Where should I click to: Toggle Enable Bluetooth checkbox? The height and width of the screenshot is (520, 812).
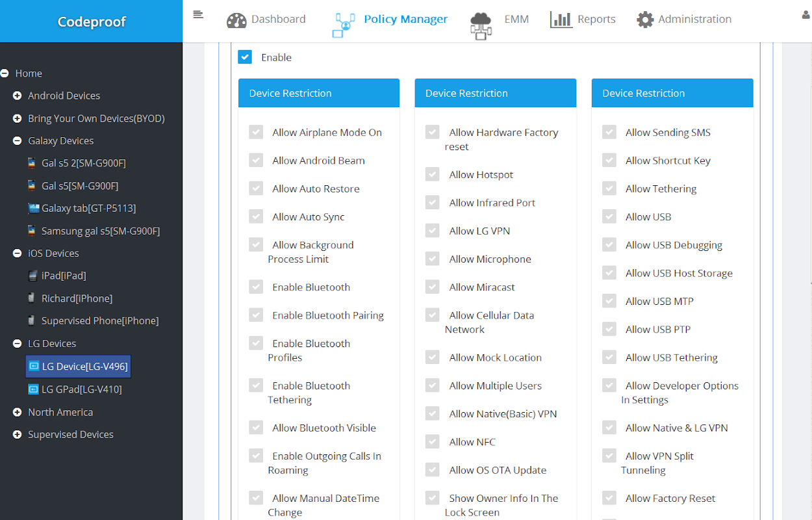click(256, 287)
